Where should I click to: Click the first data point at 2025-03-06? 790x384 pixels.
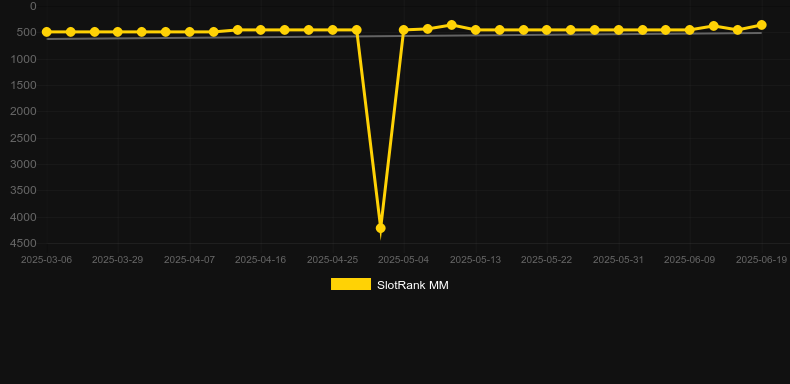click(46, 32)
